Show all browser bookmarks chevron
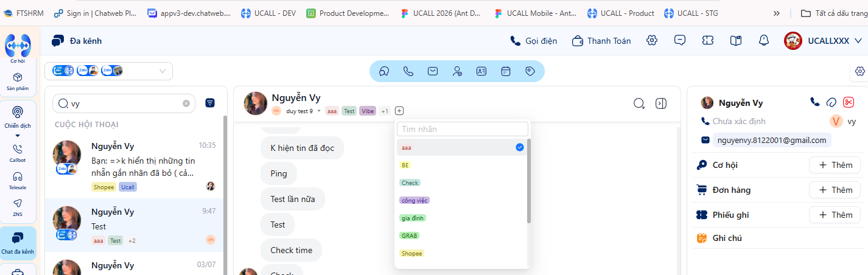This screenshot has height=275, width=868. [x=776, y=13]
